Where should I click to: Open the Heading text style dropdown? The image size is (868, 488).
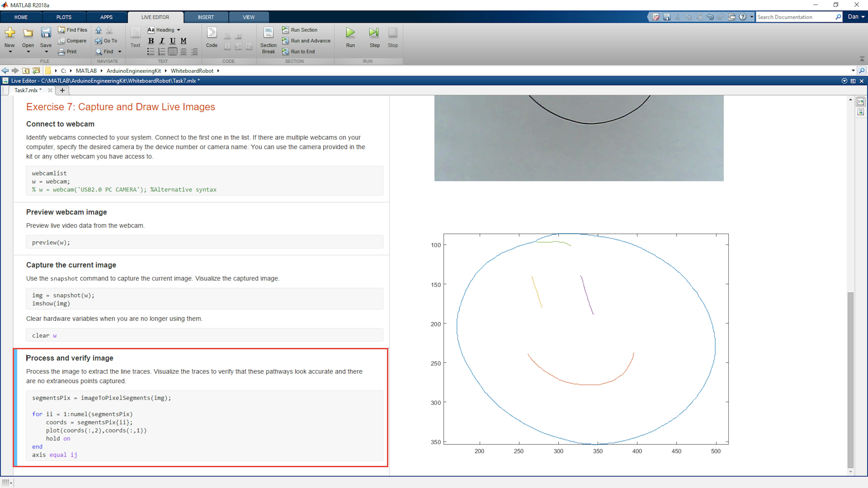click(x=164, y=30)
